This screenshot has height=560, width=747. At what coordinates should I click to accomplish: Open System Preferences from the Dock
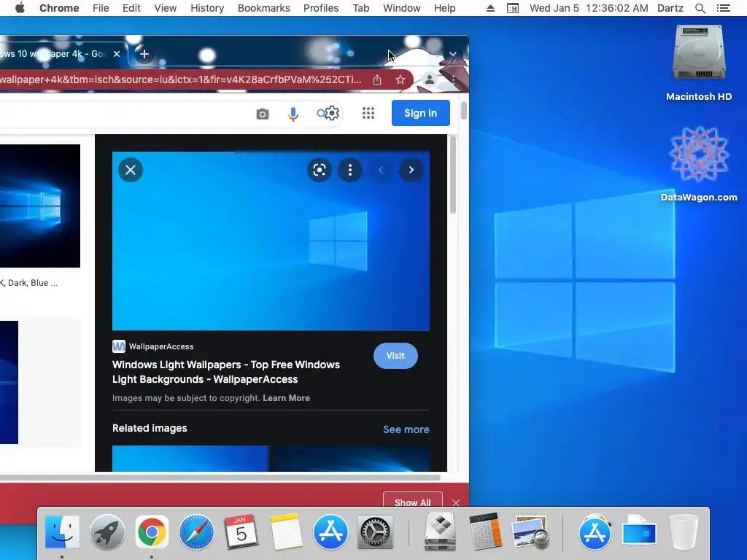tap(375, 532)
